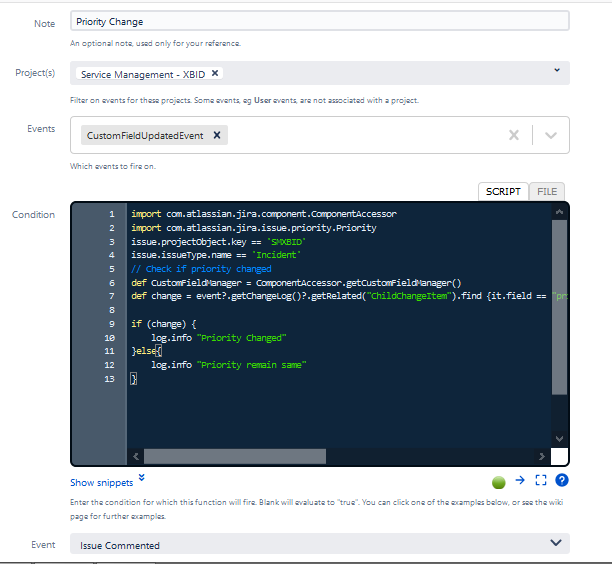Click the 'Incident' string on line 4
This screenshot has width=612, height=564.
[x=276, y=255]
